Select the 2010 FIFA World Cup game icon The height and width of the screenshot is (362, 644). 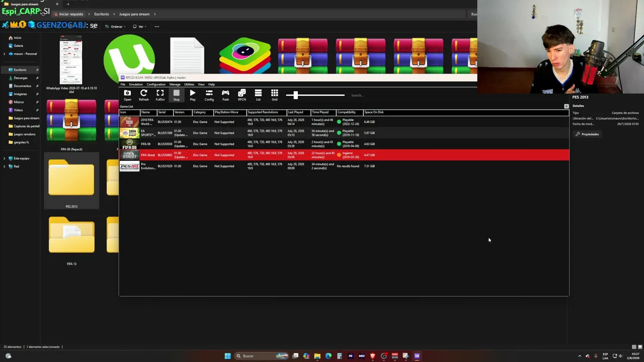(x=129, y=122)
